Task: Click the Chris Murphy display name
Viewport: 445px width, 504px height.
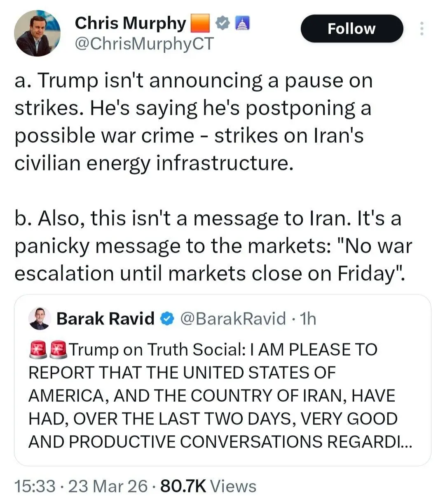Action: (x=130, y=23)
